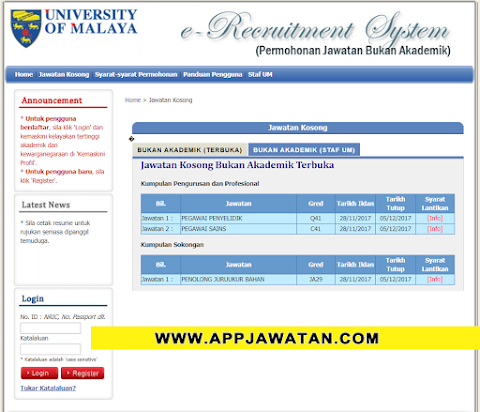Switch to Bukan Akademik (Staf UM) tab
Image resolution: width=480 pixels, height=412 pixels.
304,150
